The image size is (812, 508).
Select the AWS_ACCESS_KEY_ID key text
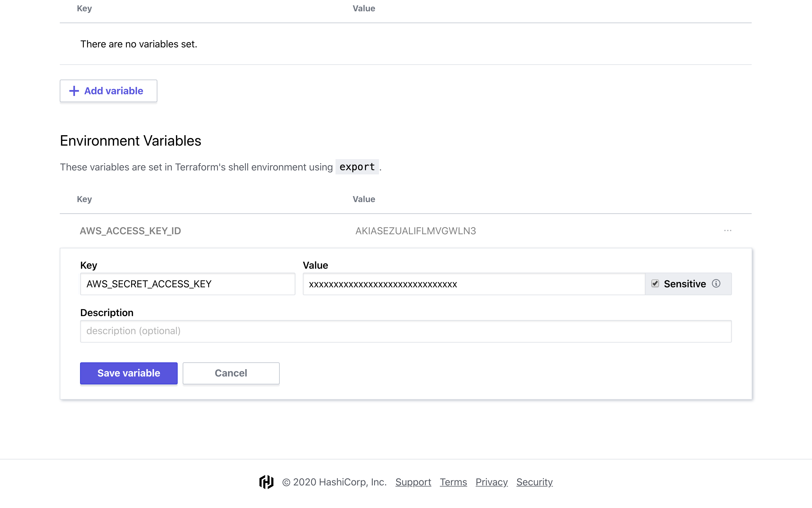click(x=130, y=231)
